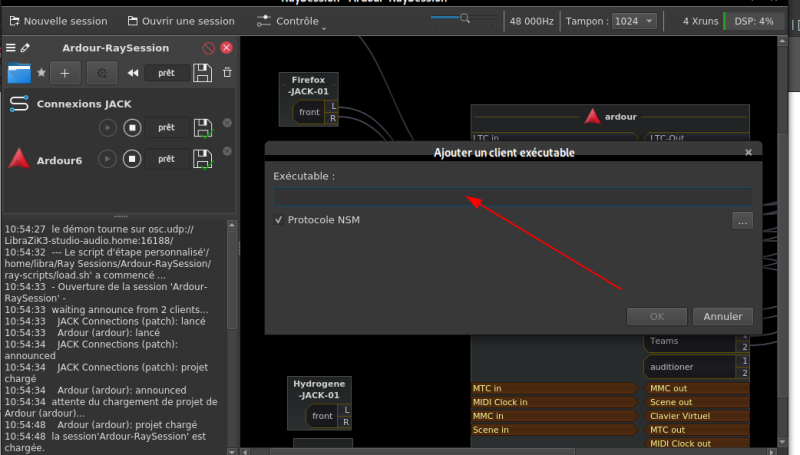Screen dimensions: 800x455
Task: Click the log panel scrollbar up arrow
Action: click(x=232, y=225)
